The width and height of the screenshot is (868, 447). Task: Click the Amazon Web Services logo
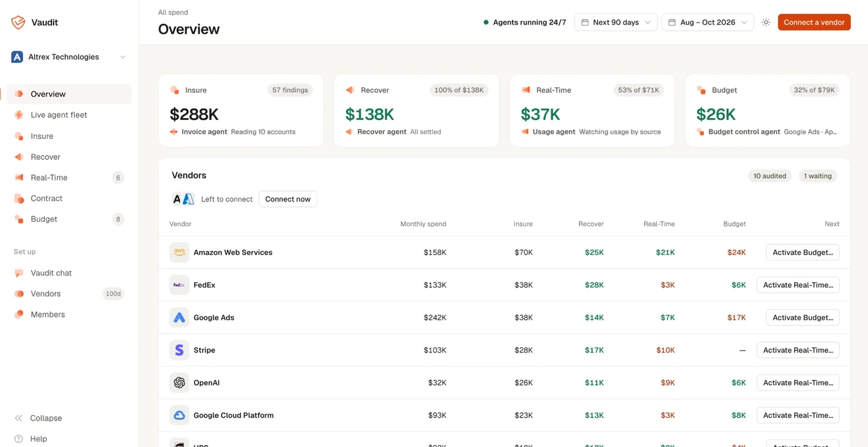tap(179, 252)
